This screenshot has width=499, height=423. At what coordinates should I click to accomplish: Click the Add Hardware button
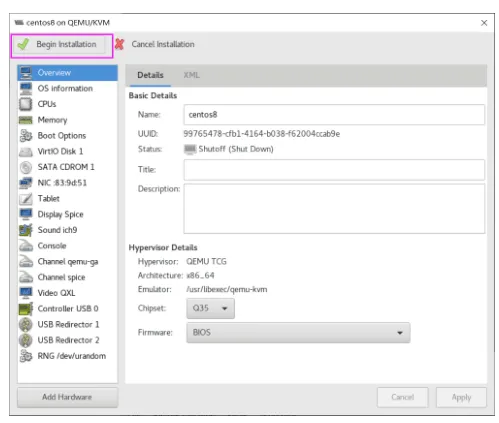coord(68,397)
